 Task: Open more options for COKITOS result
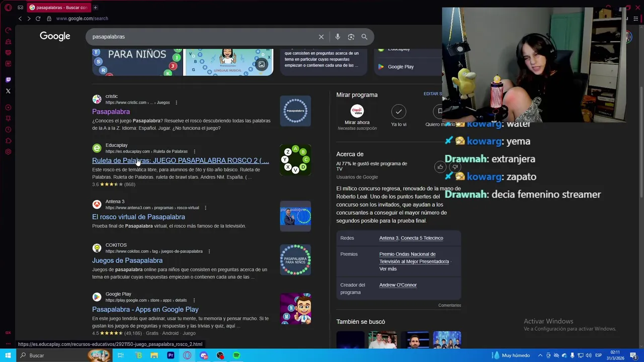209,251
